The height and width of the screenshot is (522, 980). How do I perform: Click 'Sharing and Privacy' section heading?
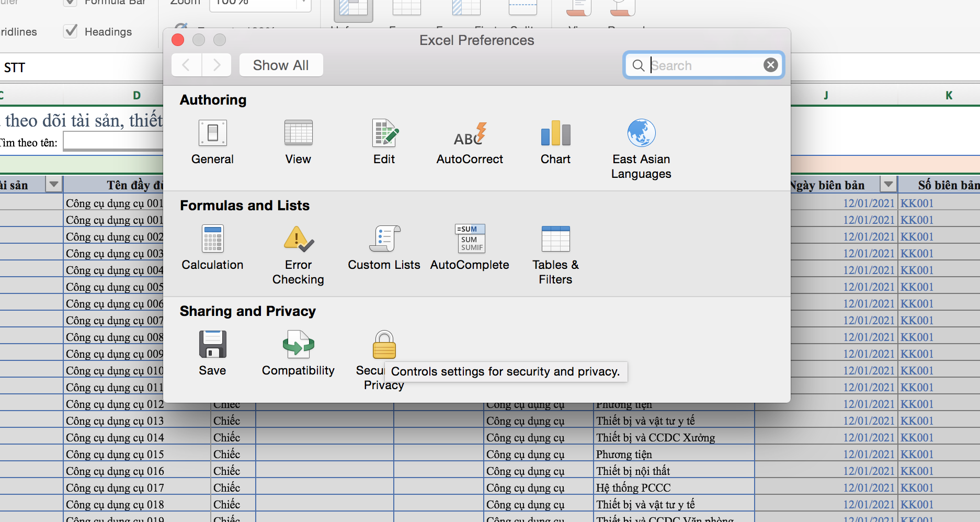pyautogui.click(x=248, y=311)
